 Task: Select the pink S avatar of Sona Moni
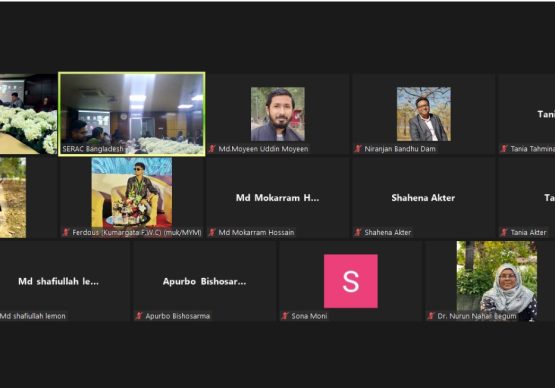point(351,281)
